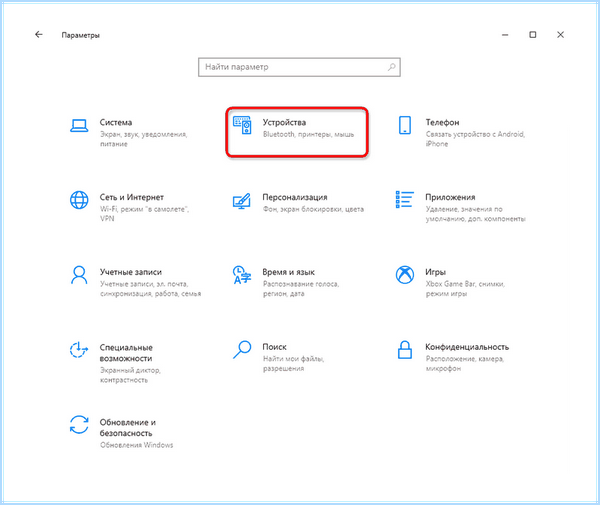The image size is (600, 505).
Task: Go back with the arrow button
Action: click(x=39, y=35)
